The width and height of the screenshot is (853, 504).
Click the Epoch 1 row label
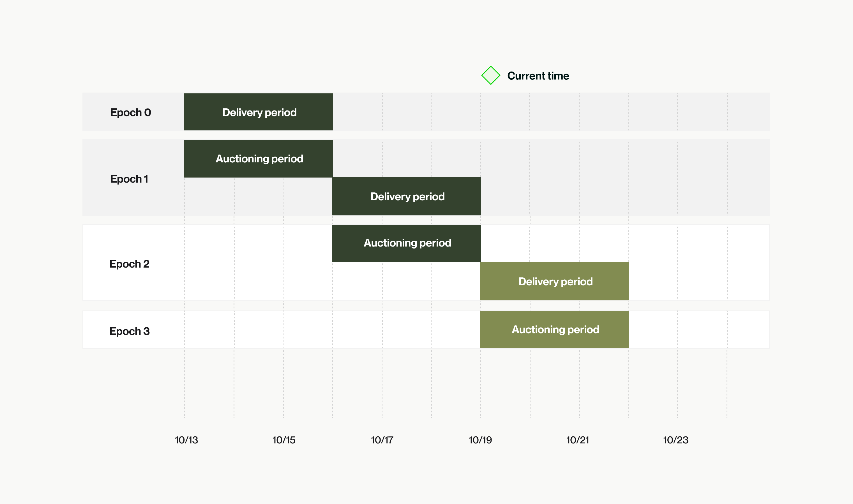coord(129,179)
